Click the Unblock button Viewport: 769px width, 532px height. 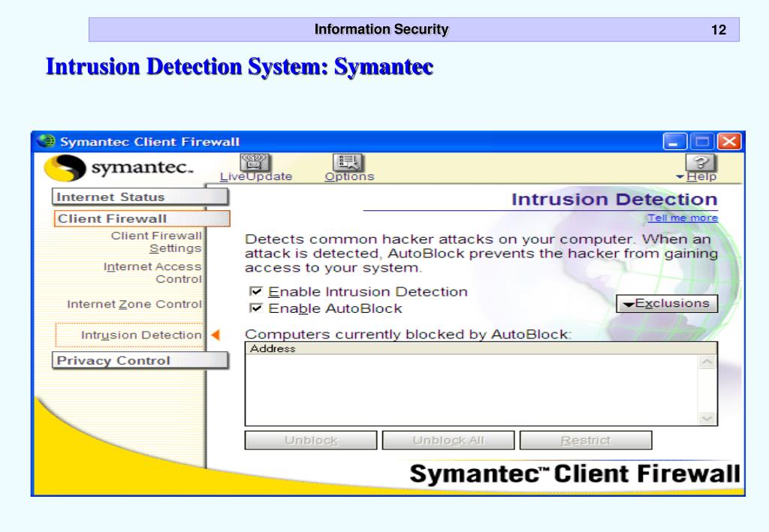[311, 440]
